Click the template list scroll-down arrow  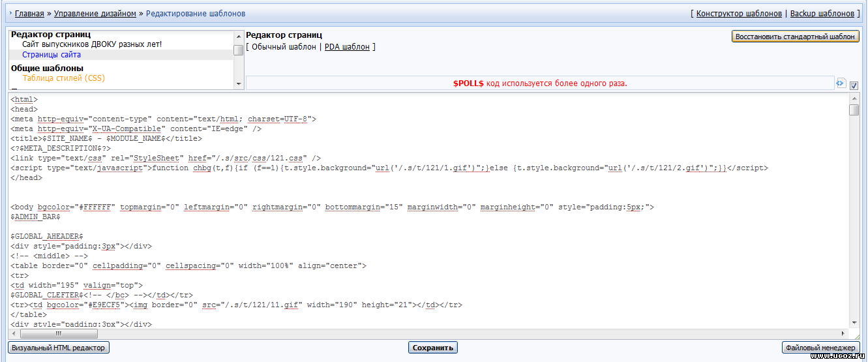pyautogui.click(x=239, y=83)
